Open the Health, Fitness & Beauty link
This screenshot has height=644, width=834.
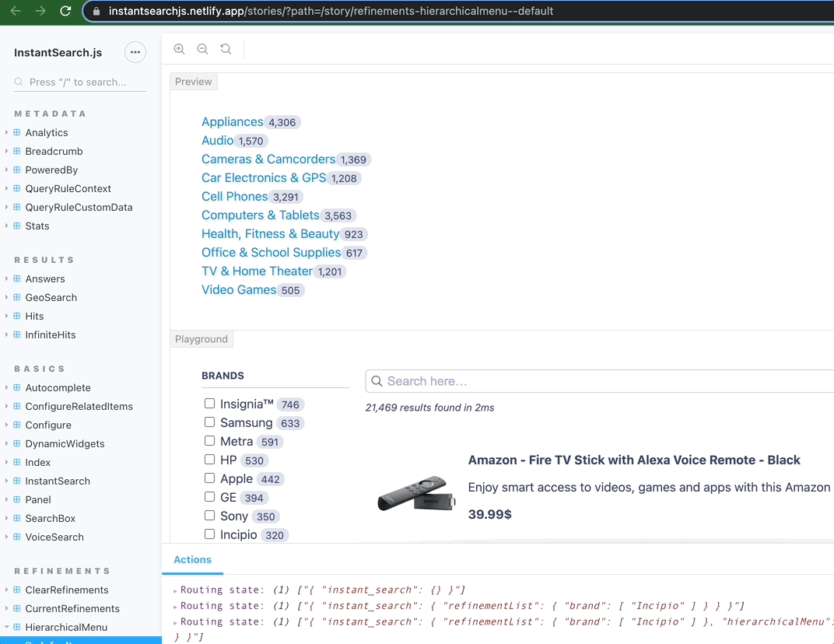pos(270,233)
